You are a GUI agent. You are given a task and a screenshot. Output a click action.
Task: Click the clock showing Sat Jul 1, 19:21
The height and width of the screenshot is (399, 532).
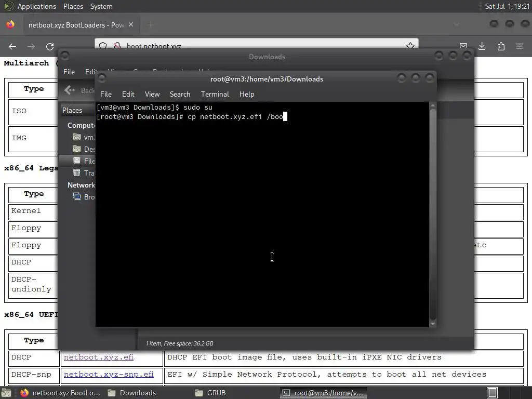[507, 6]
